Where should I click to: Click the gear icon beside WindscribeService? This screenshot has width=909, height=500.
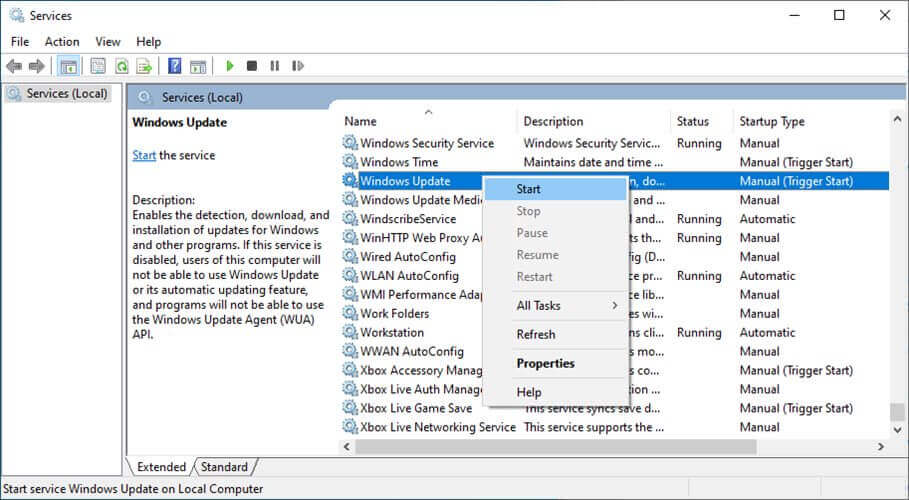pos(350,218)
